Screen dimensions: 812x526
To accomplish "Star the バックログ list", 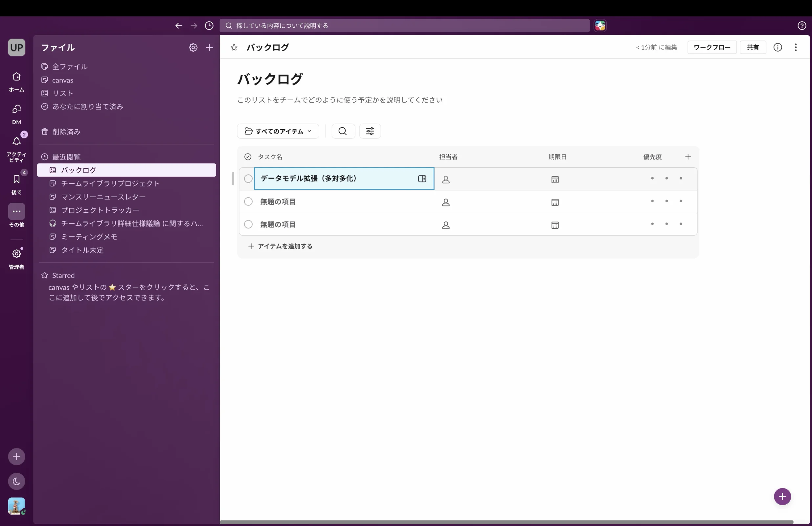I will pyautogui.click(x=234, y=47).
